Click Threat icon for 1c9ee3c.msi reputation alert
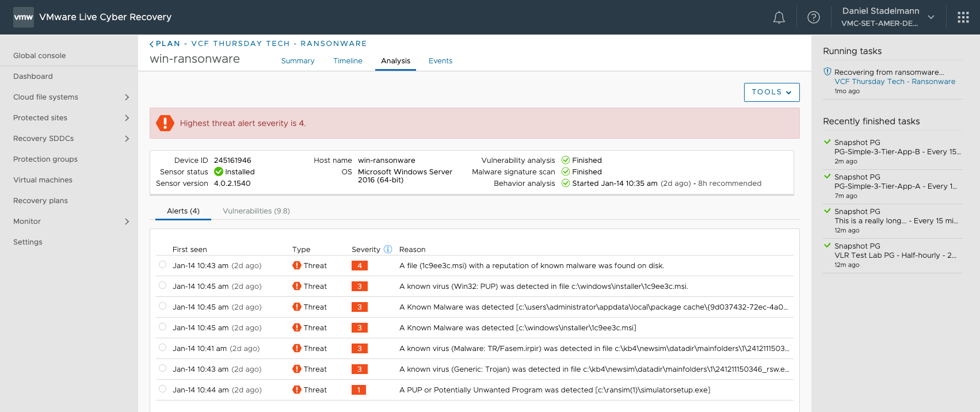This screenshot has height=412, width=980. tap(297, 265)
